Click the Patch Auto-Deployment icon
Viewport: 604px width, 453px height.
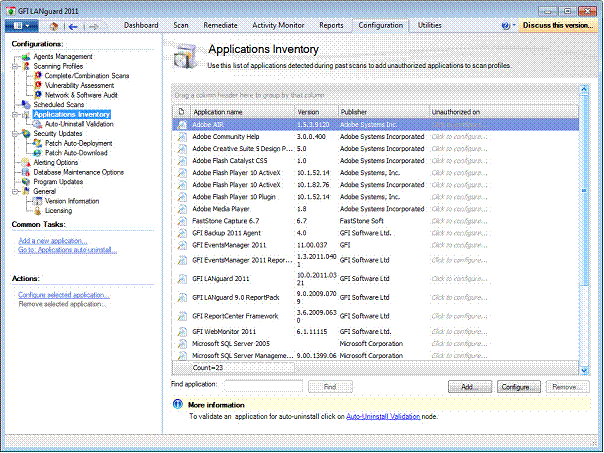tap(37, 143)
